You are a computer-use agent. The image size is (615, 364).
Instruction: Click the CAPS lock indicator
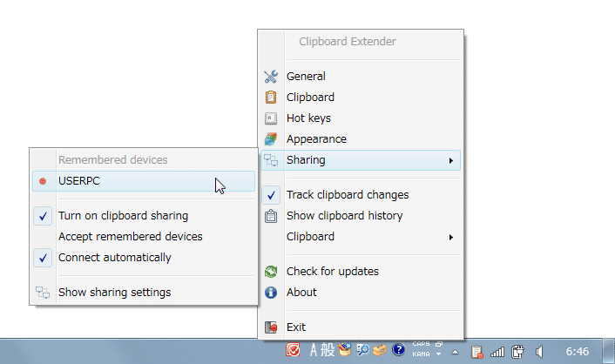[x=421, y=344]
